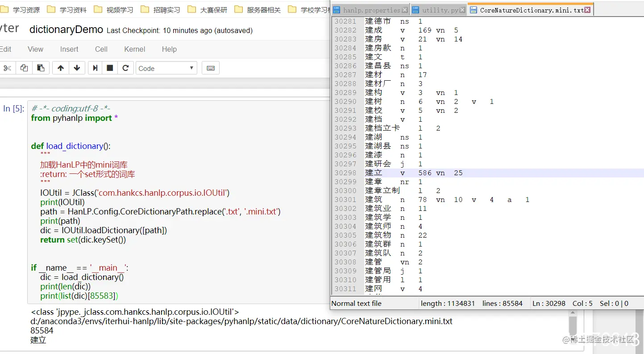
Task: Close the hanlp.properties tab
Action: click(x=405, y=10)
